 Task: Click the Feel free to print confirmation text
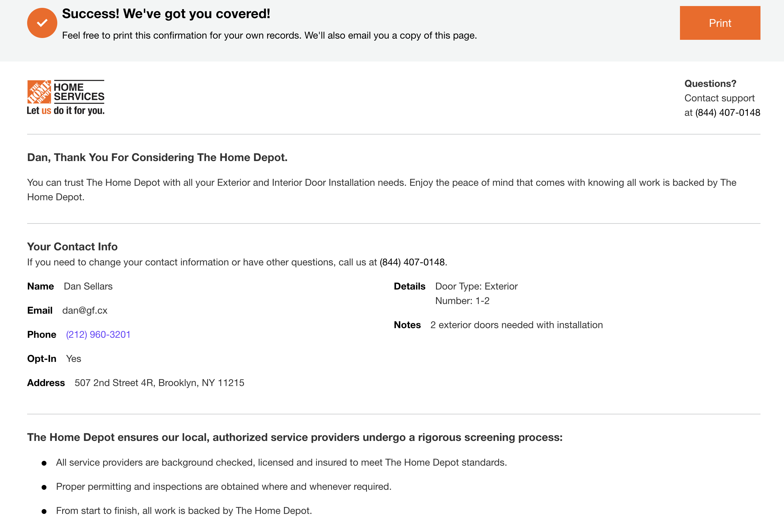[x=270, y=35]
